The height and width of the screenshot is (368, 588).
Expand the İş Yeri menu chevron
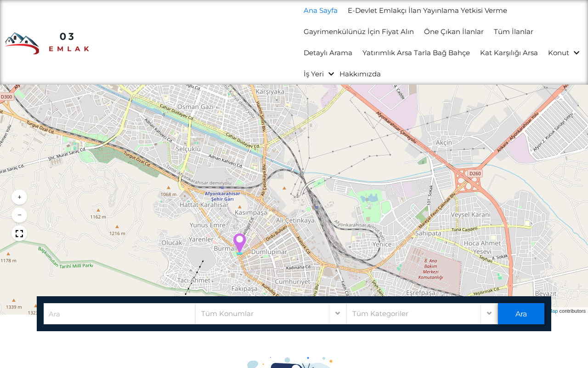point(331,74)
